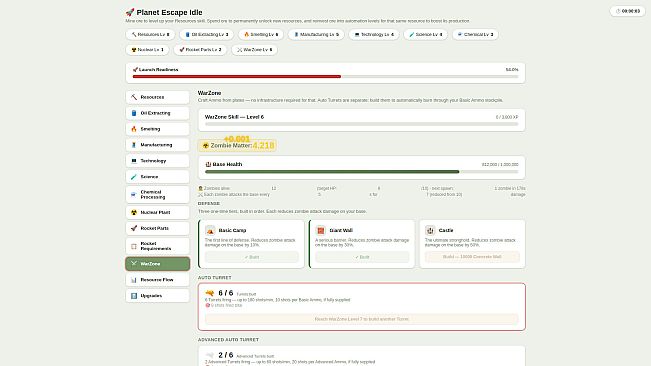Click the Reach WarZone Level 7 turret button
Image resolution: width=651 pixels, height=366 pixels.
pyautogui.click(x=362, y=319)
